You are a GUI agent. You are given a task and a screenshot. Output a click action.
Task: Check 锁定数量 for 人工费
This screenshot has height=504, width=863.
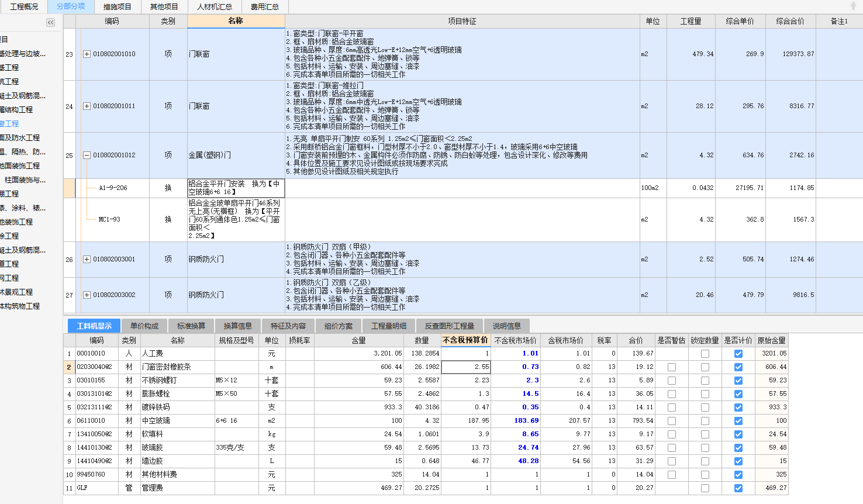tap(705, 354)
